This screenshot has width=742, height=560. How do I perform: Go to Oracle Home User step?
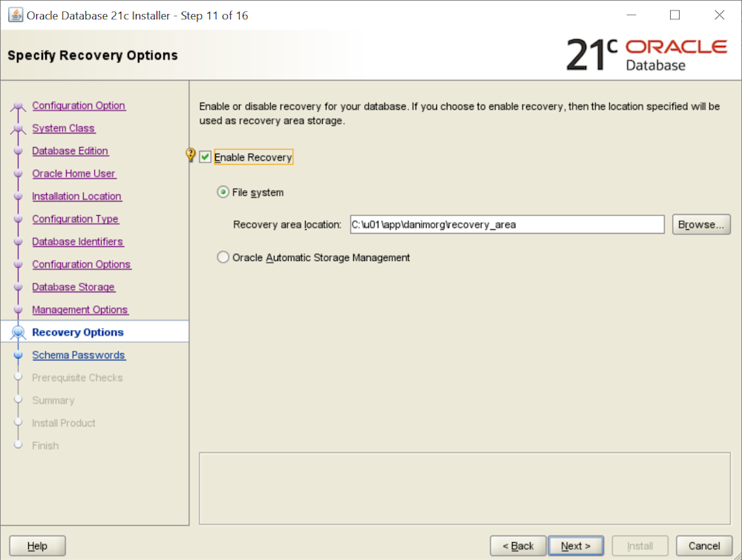[x=74, y=174]
